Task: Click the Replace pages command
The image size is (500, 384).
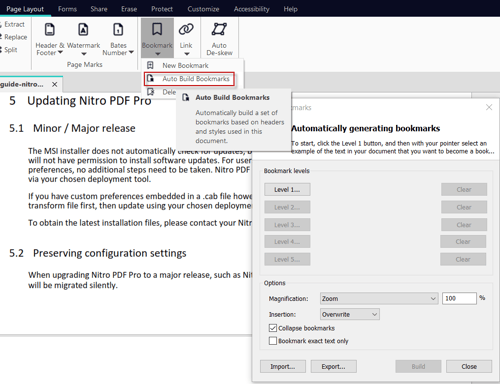Action: click(x=15, y=37)
